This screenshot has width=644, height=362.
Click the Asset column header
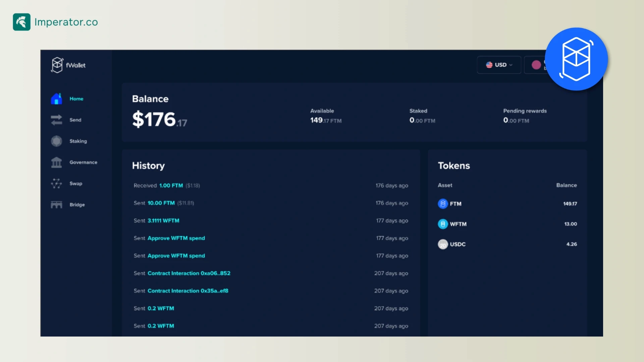point(445,185)
